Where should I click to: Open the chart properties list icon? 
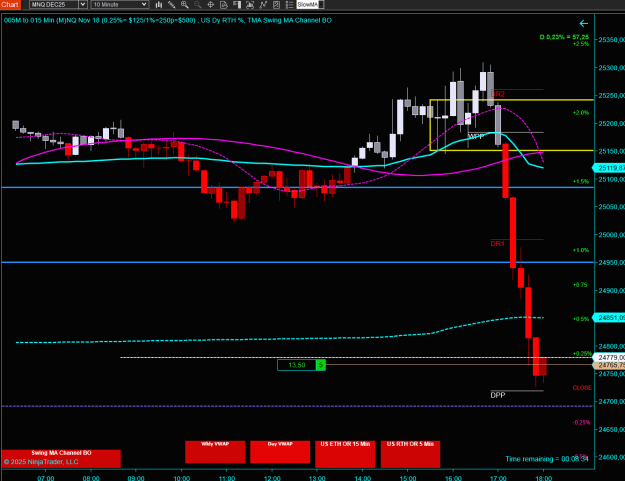[289, 5]
